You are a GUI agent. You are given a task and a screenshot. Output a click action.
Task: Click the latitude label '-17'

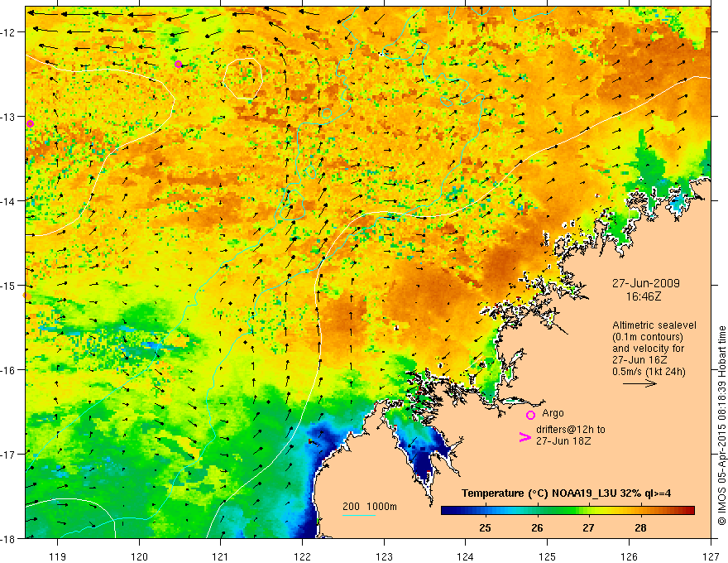coord(9,455)
